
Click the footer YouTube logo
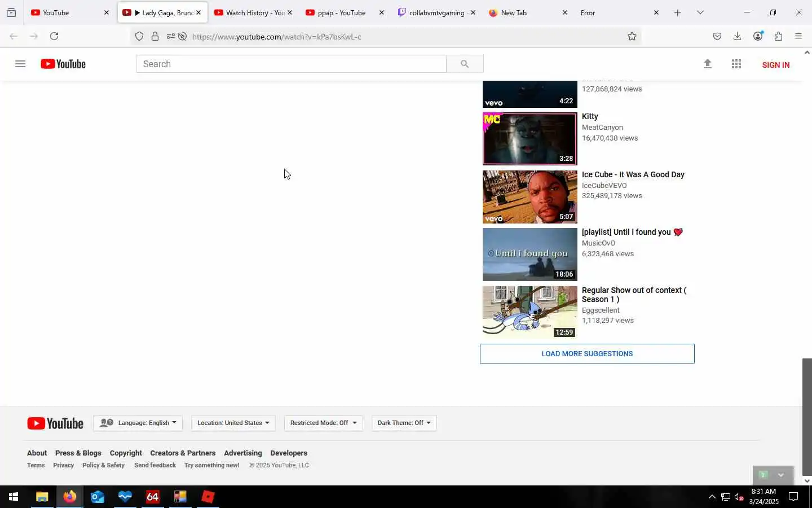coord(55,423)
